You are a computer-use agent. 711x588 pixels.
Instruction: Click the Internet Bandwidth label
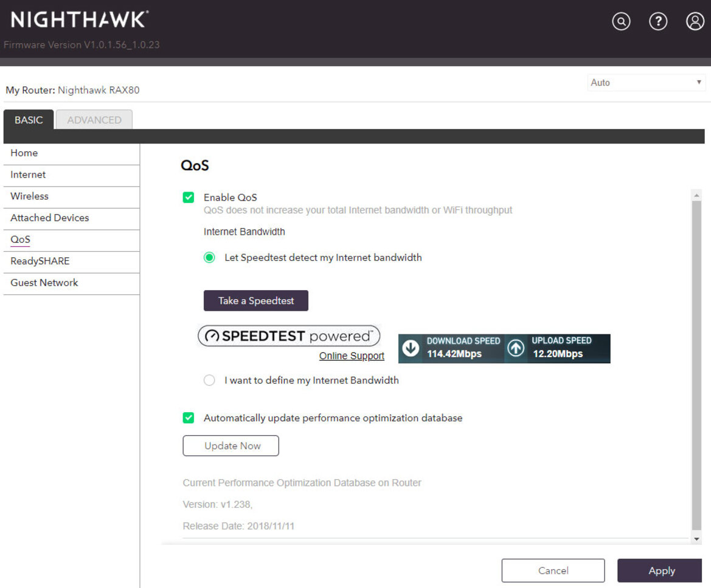(x=244, y=232)
